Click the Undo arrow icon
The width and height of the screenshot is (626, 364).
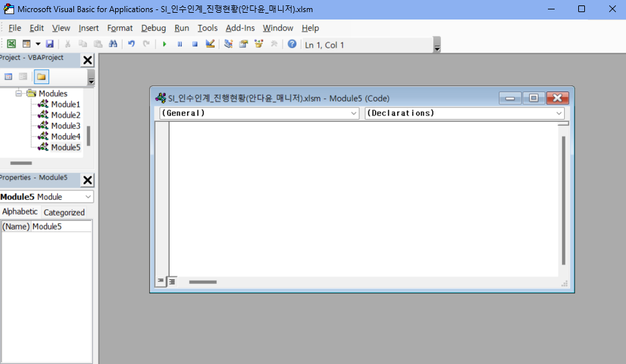pos(131,44)
